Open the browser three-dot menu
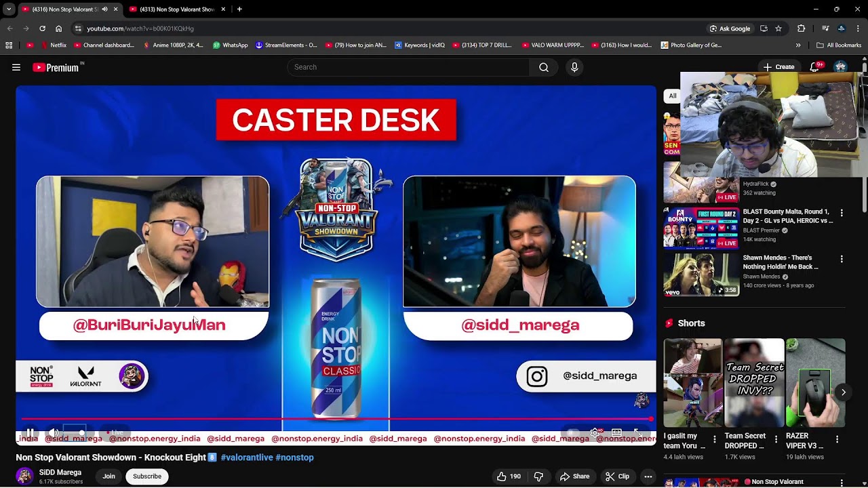 (859, 28)
